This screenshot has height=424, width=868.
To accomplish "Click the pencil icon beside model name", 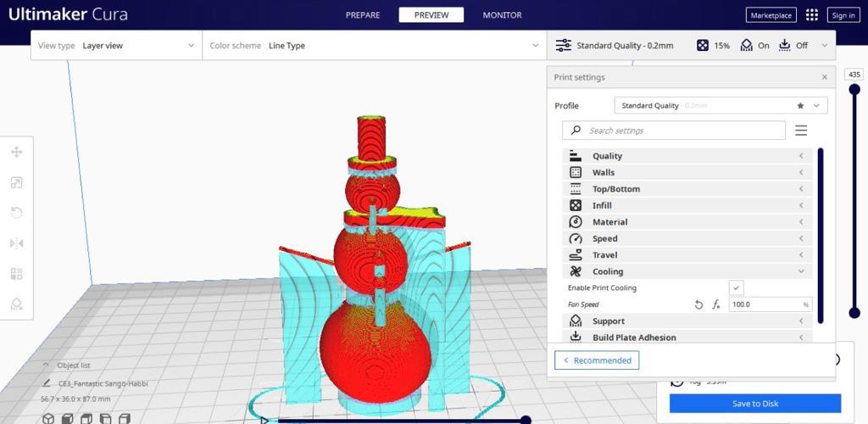I will [47, 383].
